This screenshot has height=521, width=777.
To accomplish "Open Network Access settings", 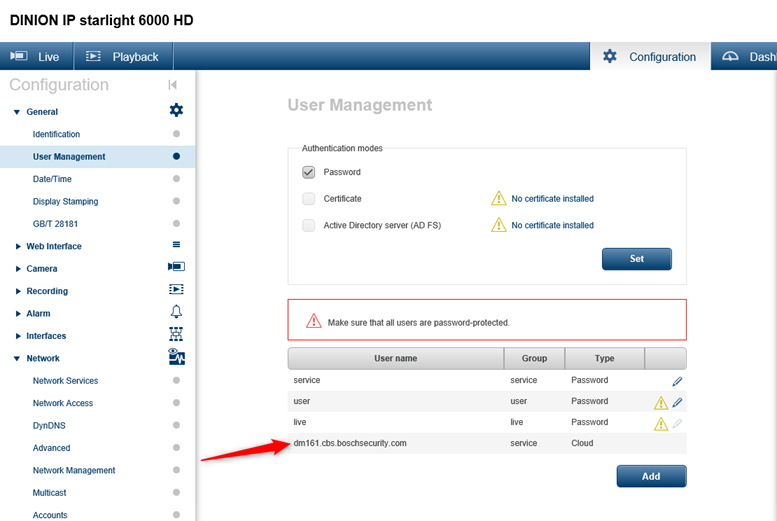I will pyautogui.click(x=62, y=403).
